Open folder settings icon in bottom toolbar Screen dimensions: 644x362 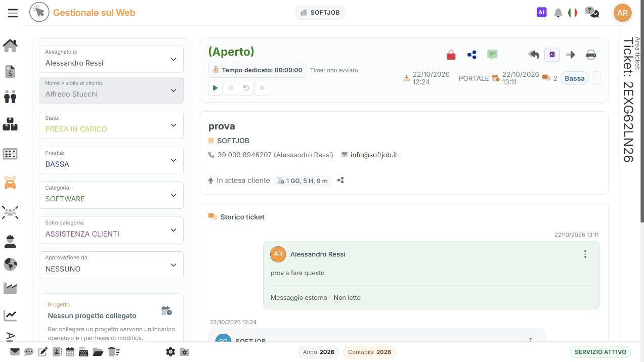click(185, 352)
